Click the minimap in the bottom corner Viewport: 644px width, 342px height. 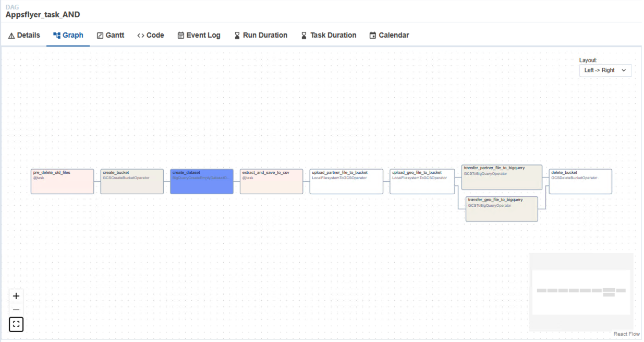pyautogui.click(x=581, y=291)
